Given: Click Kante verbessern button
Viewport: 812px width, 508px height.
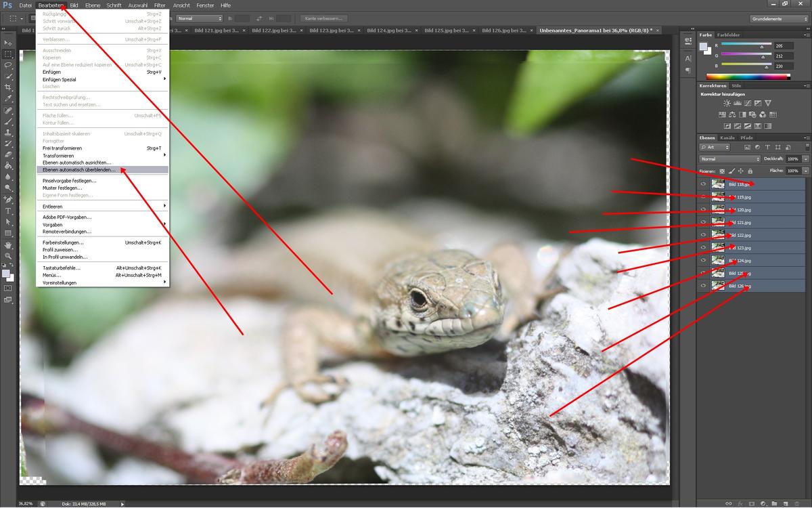Looking at the screenshot, I should click(323, 18).
